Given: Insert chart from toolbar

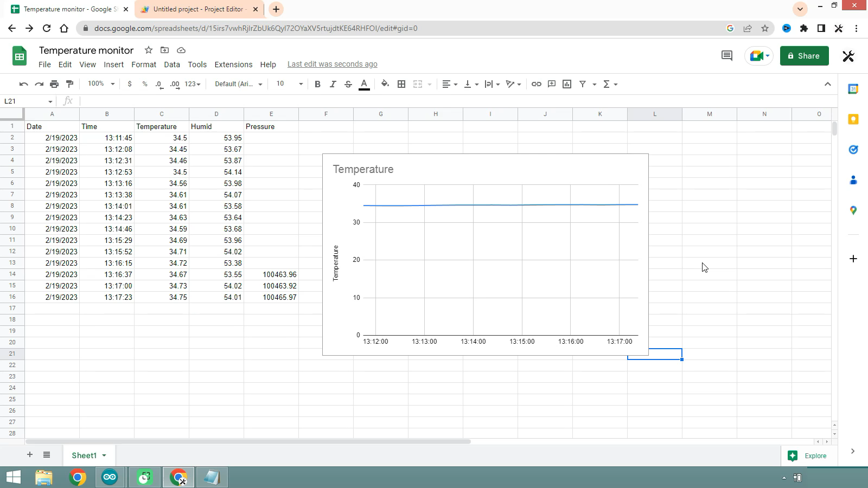Looking at the screenshot, I should pos(567,84).
